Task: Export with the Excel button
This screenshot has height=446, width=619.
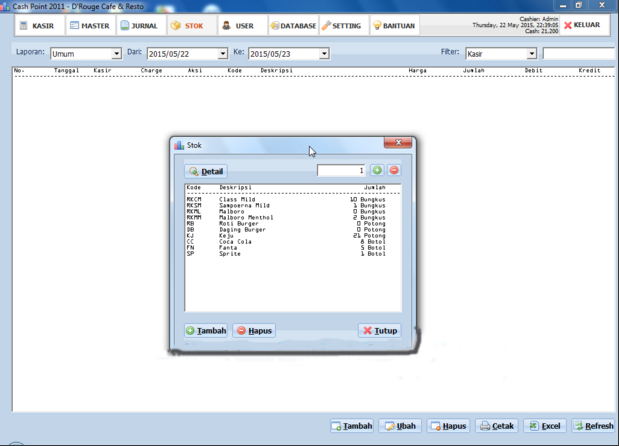Action: [545, 426]
